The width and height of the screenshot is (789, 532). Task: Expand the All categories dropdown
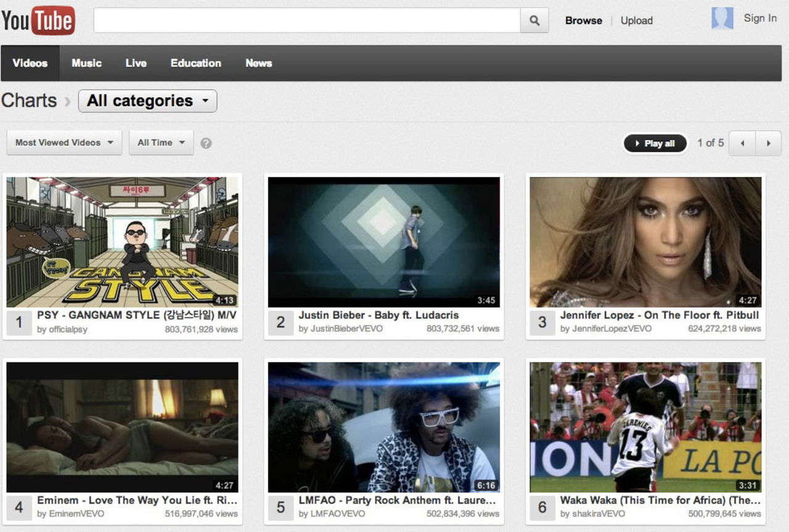pos(147,101)
